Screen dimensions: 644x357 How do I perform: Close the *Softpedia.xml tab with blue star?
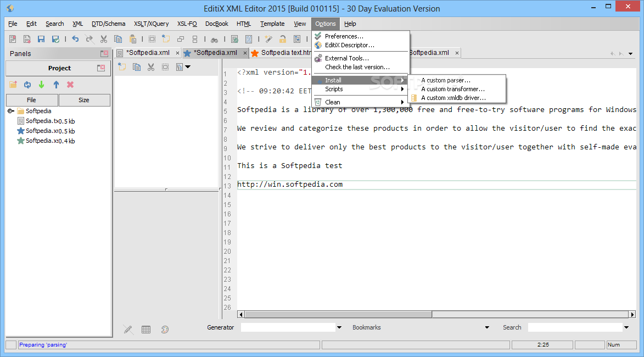[245, 53]
